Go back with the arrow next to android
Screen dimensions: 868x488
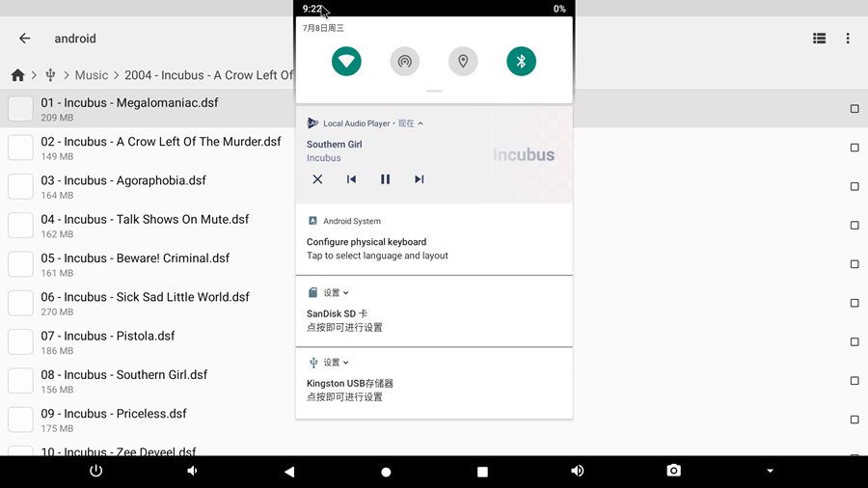tap(24, 39)
